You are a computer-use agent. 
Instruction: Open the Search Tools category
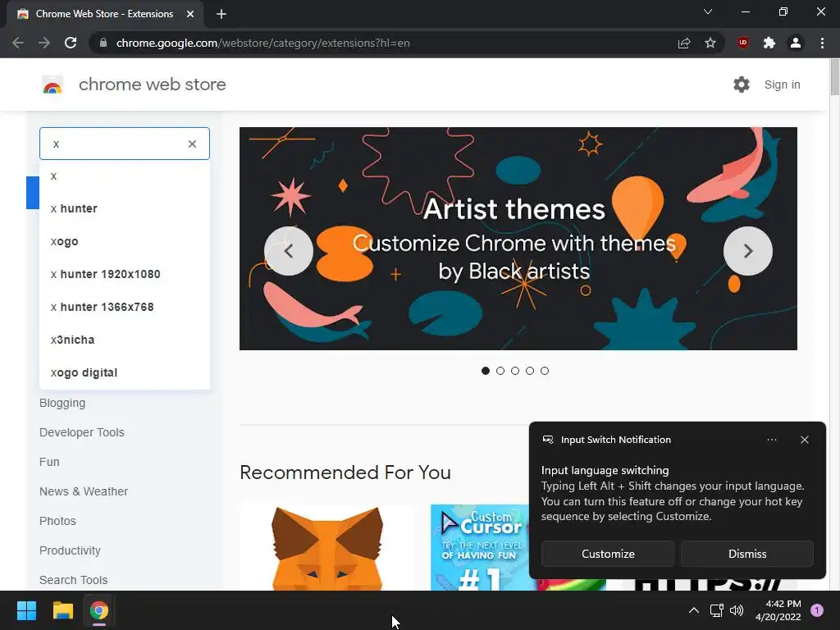[73, 580]
